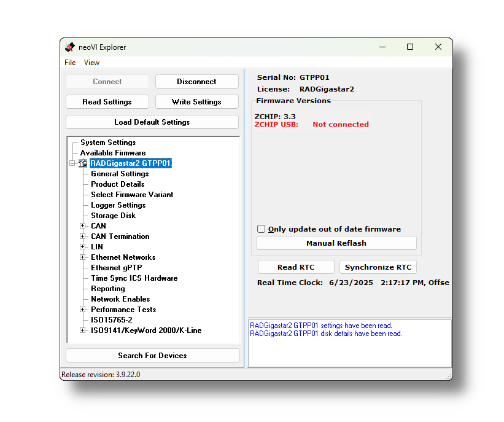504x422 pixels.
Task: Click the neoVI Explorer title bar icon
Action: 70,47
